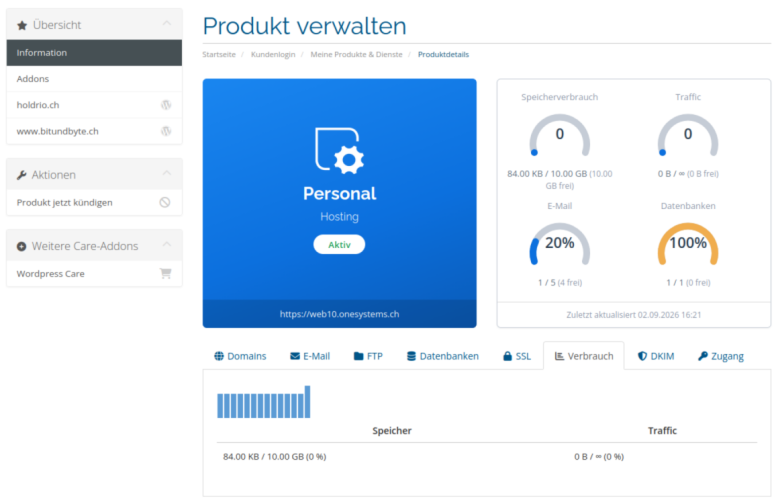774x502 pixels.
Task: Click the Personal hosting gear icon
Action: (x=340, y=151)
